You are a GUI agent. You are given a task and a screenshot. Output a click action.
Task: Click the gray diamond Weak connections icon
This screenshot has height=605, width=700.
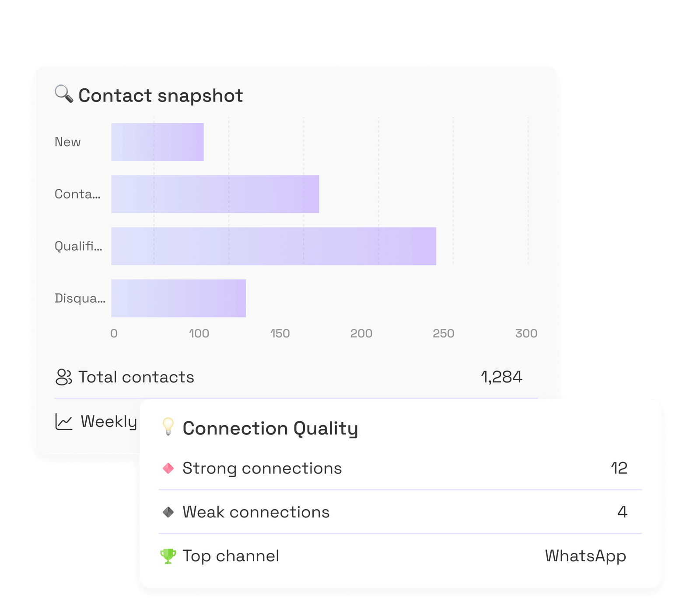(168, 512)
